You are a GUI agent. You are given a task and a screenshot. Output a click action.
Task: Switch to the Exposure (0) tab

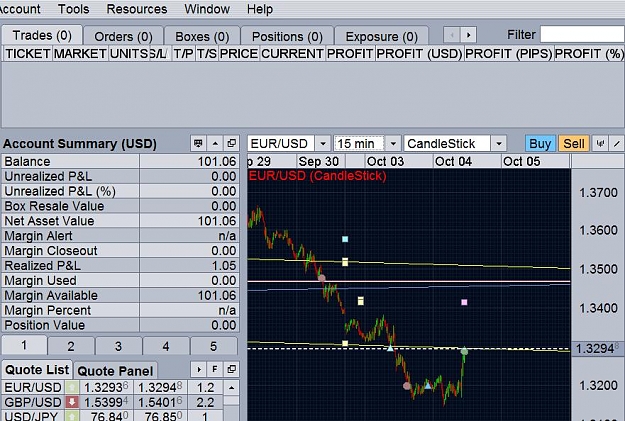[381, 37]
